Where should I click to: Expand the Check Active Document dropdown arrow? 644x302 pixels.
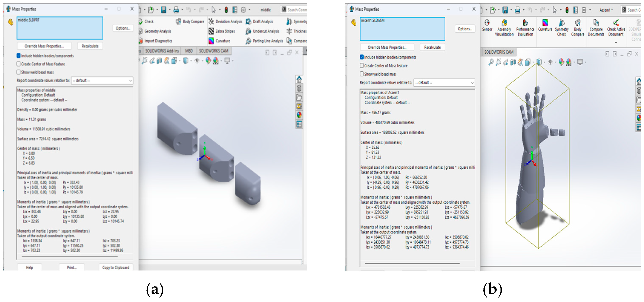pos(616,43)
